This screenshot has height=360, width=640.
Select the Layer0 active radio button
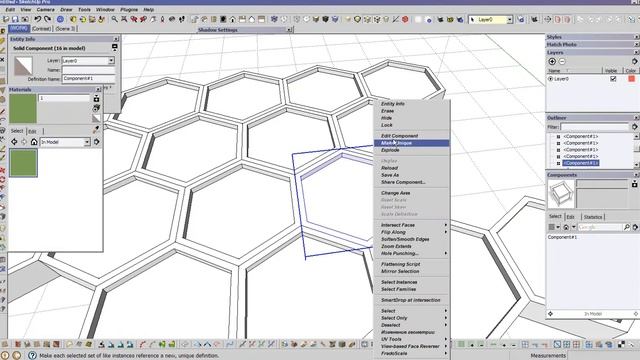point(551,79)
